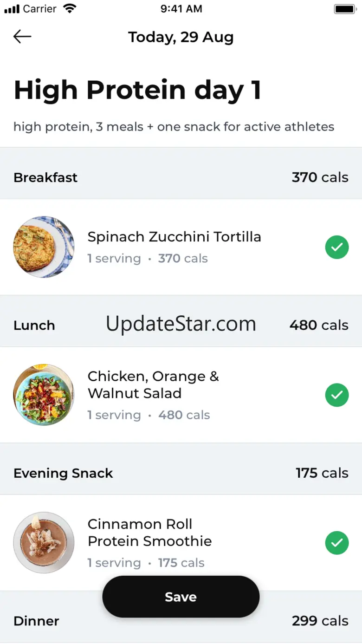This screenshot has width=362, height=644.
Task: Tap the Wi-Fi icon in status bar
Action: (70, 8)
